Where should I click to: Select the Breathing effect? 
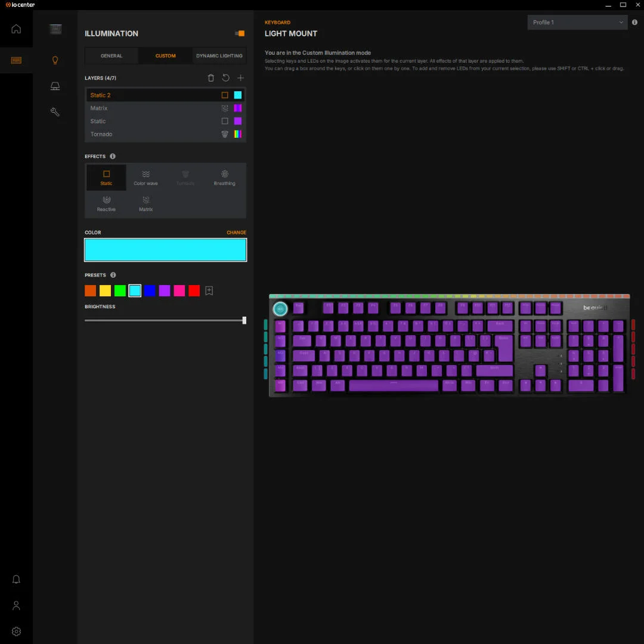pyautogui.click(x=225, y=178)
